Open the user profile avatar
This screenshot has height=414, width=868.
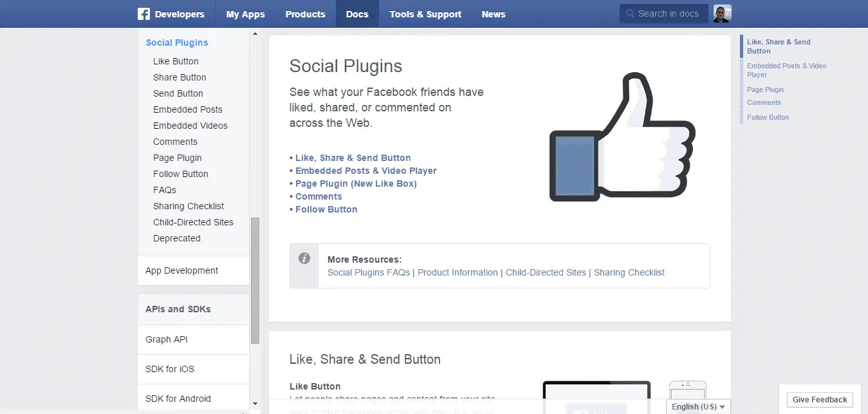tap(722, 14)
